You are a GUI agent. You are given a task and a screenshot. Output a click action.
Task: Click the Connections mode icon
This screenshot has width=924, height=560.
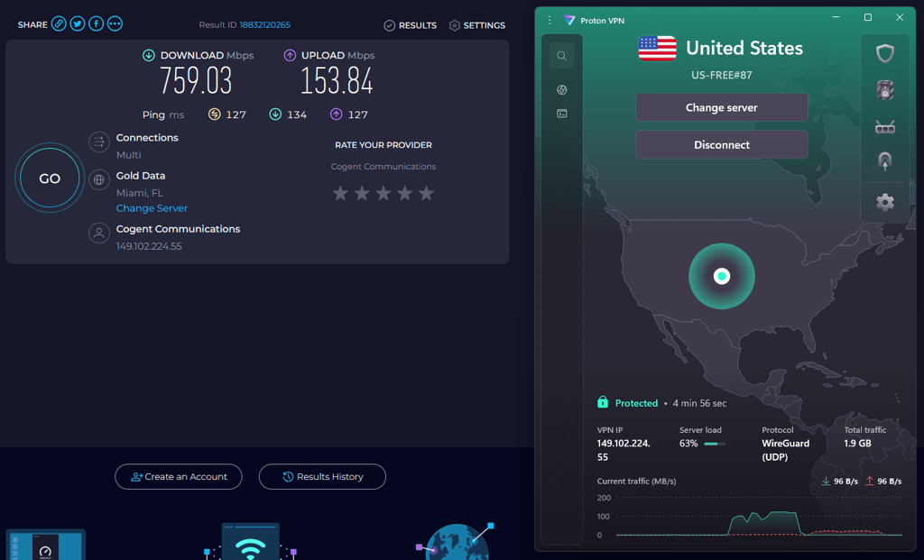pyautogui.click(x=99, y=142)
